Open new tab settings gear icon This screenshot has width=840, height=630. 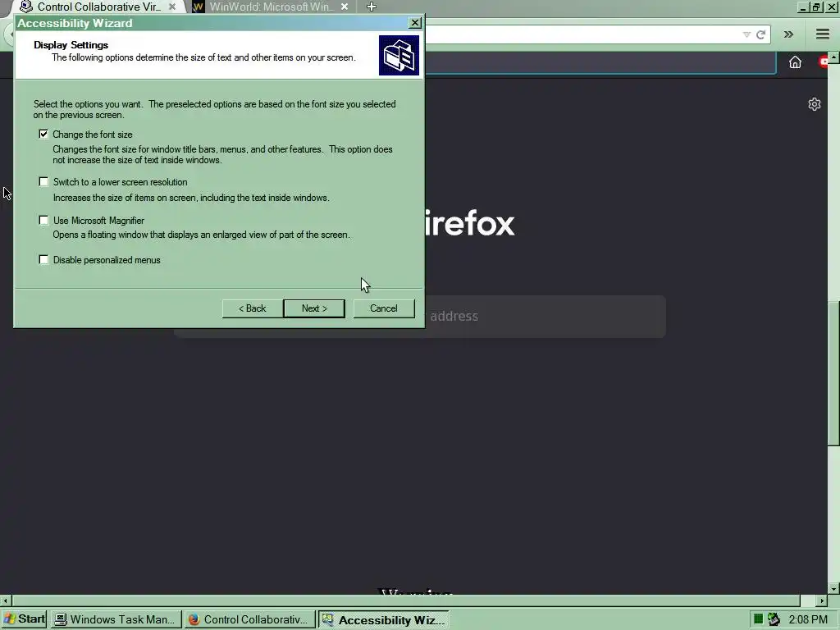[x=815, y=104]
